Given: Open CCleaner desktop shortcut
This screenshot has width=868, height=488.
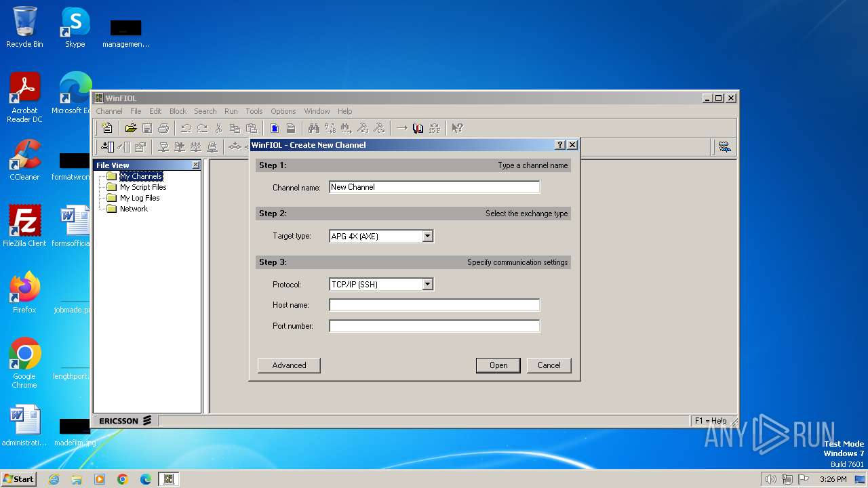Looking at the screenshot, I should pyautogui.click(x=24, y=160).
